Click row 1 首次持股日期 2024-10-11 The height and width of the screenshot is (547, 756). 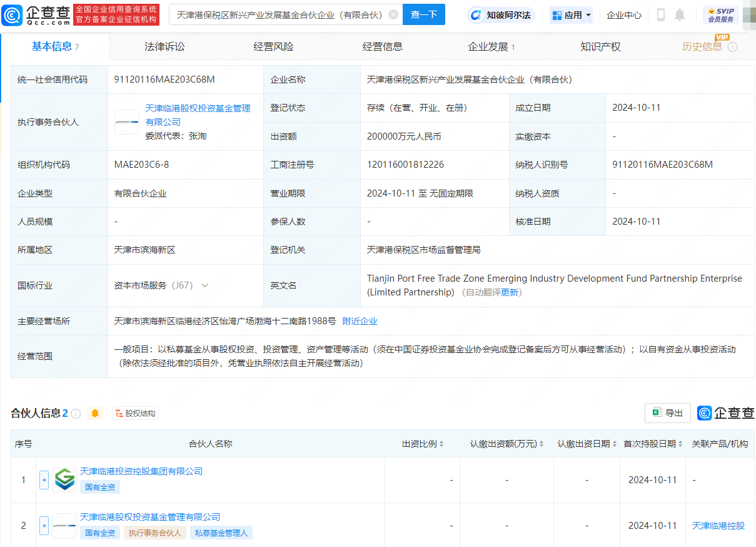pos(652,480)
